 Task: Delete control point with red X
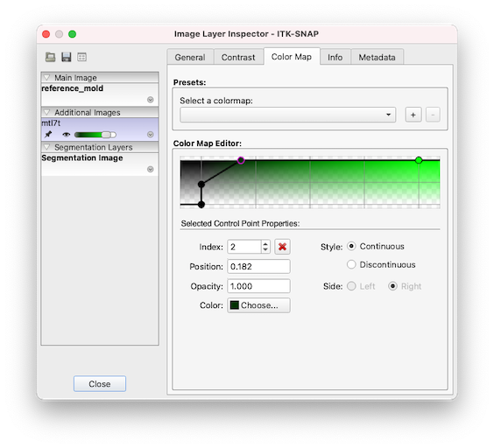282,247
